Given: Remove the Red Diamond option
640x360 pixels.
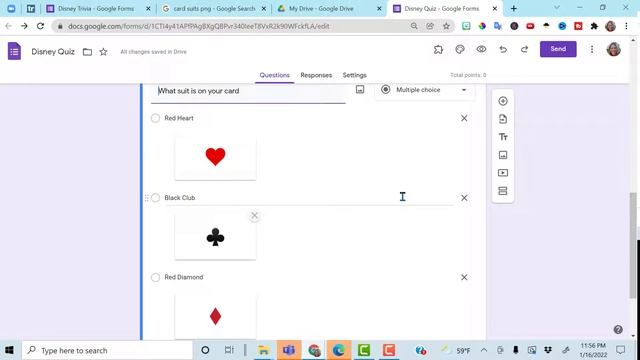Looking at the screenshot, I should (464, 277).
